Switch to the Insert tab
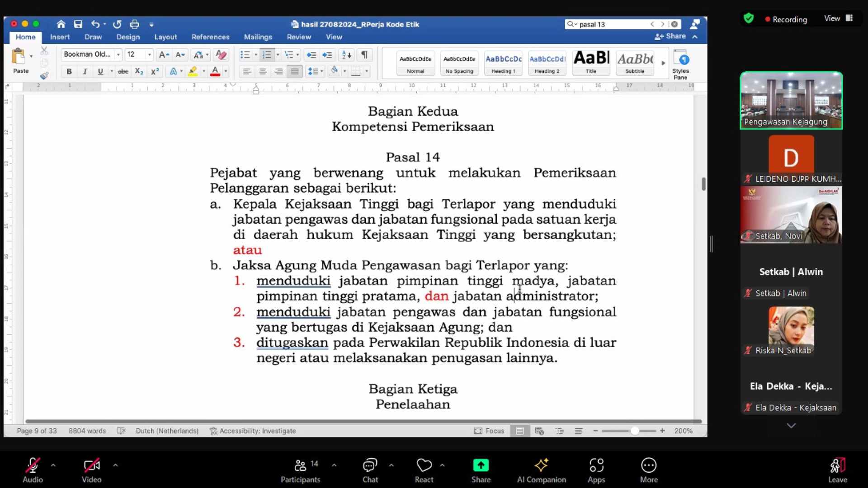The image size is (868, 488). tap(60, 37)
